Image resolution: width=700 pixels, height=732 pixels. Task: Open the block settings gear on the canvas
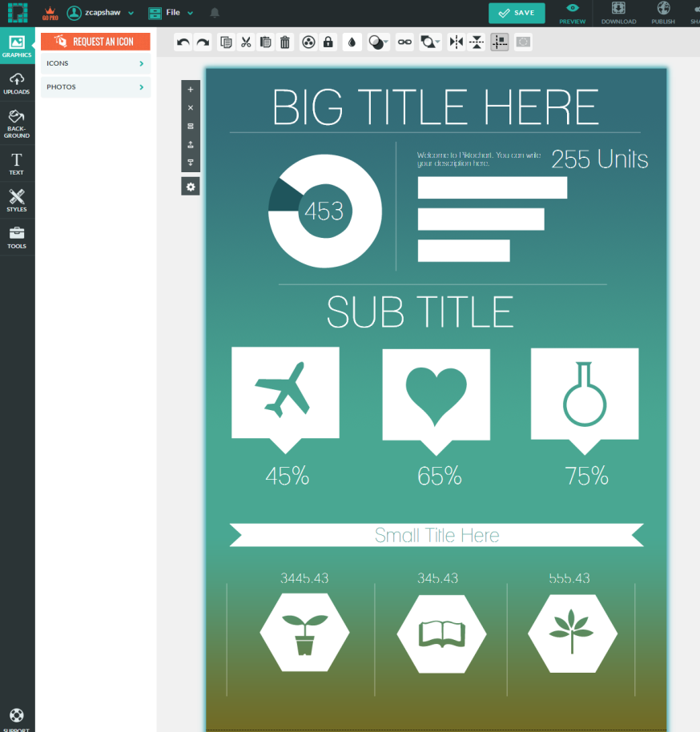[x=190, y=186]
